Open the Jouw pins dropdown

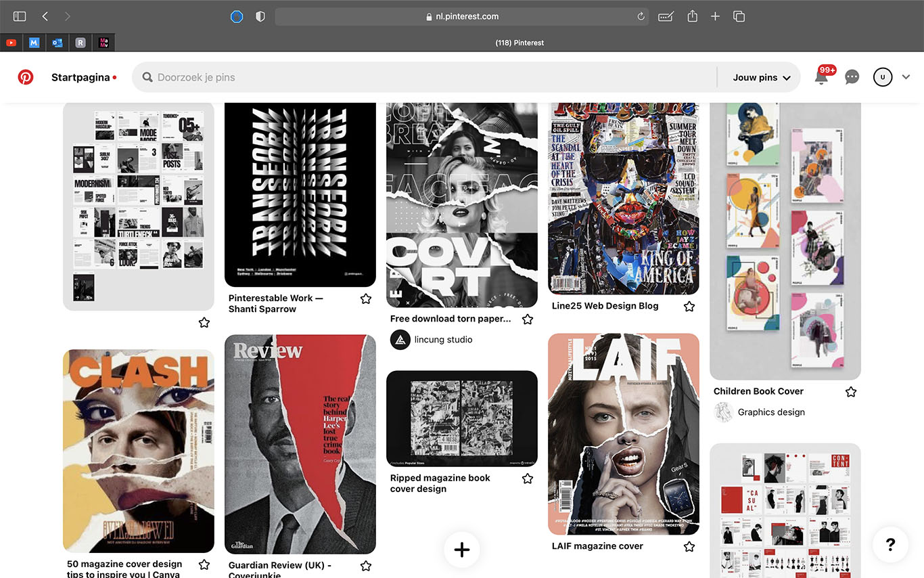[x=762, y=77]
